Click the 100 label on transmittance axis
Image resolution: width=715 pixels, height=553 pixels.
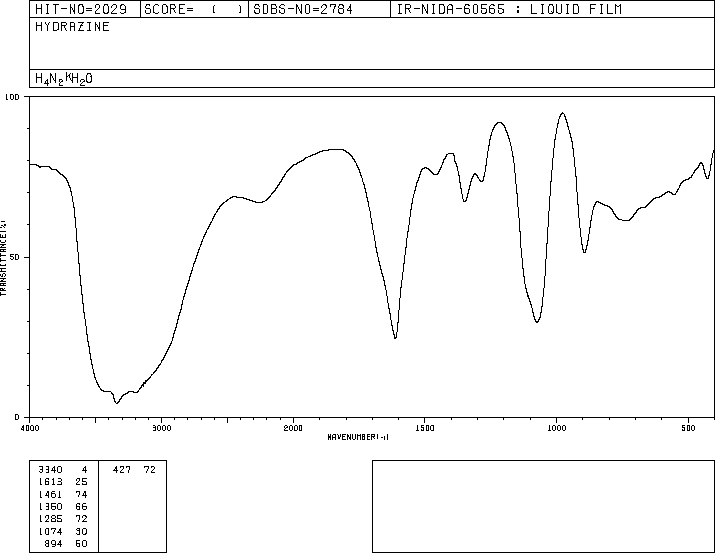point(12,97)
